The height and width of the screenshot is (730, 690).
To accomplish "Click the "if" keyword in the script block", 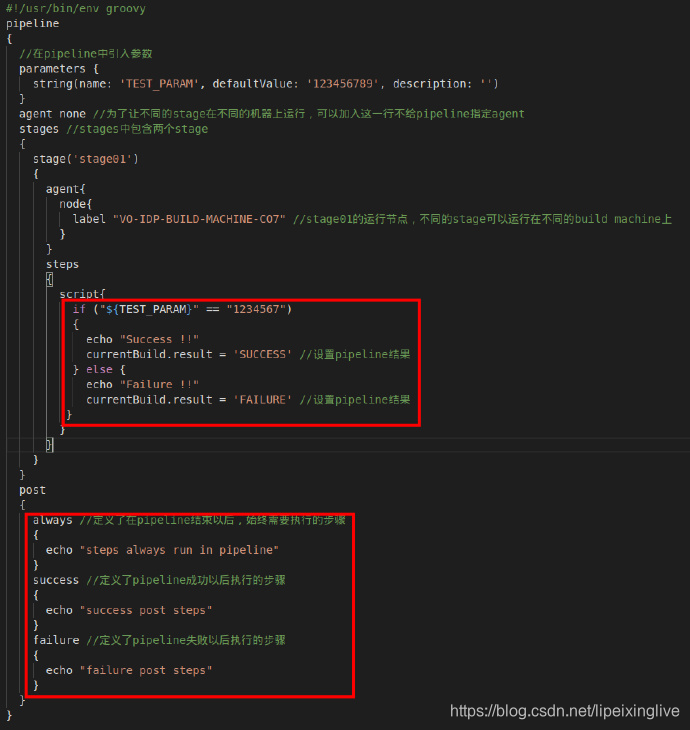I will [x=79, y=310].
